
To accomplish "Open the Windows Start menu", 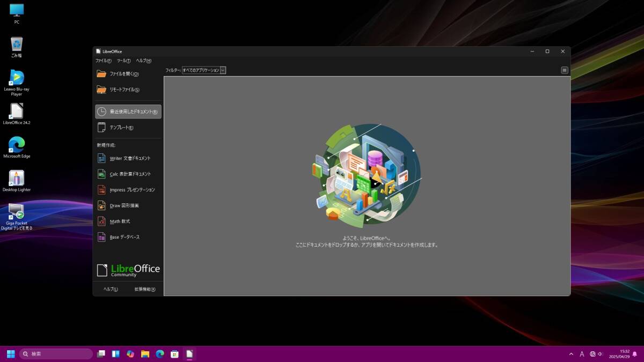I will [11, 354].
